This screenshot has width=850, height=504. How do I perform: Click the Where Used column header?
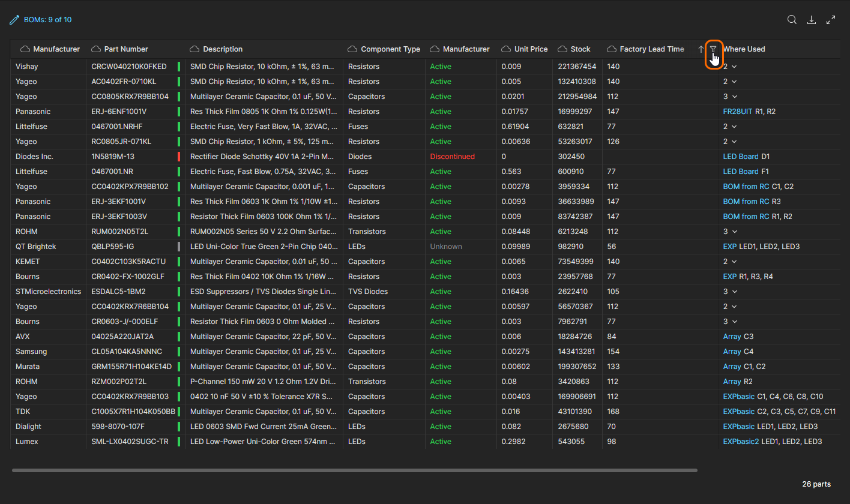pyautogui.click(x=744, y=49)
